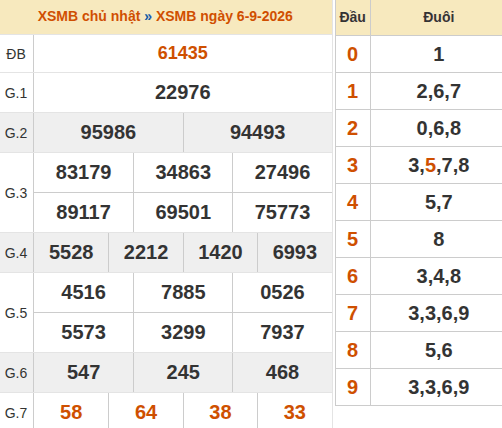Click tail values 3,5,7,8

[x=439, y=166]
